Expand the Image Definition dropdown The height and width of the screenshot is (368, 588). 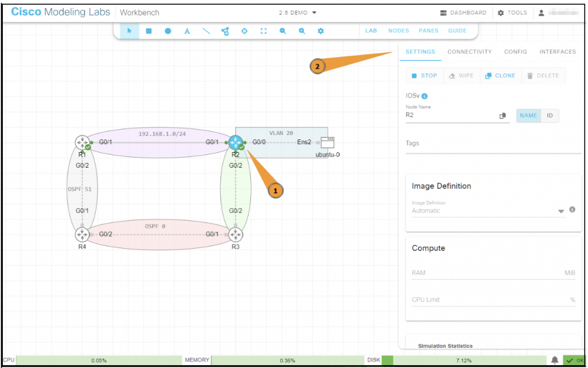point(561,210)
